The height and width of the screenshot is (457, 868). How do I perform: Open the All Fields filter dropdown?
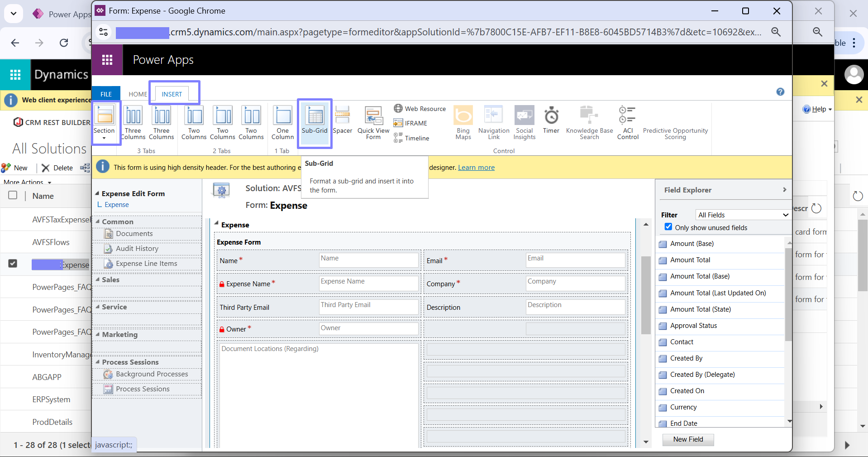click(743, 215)
